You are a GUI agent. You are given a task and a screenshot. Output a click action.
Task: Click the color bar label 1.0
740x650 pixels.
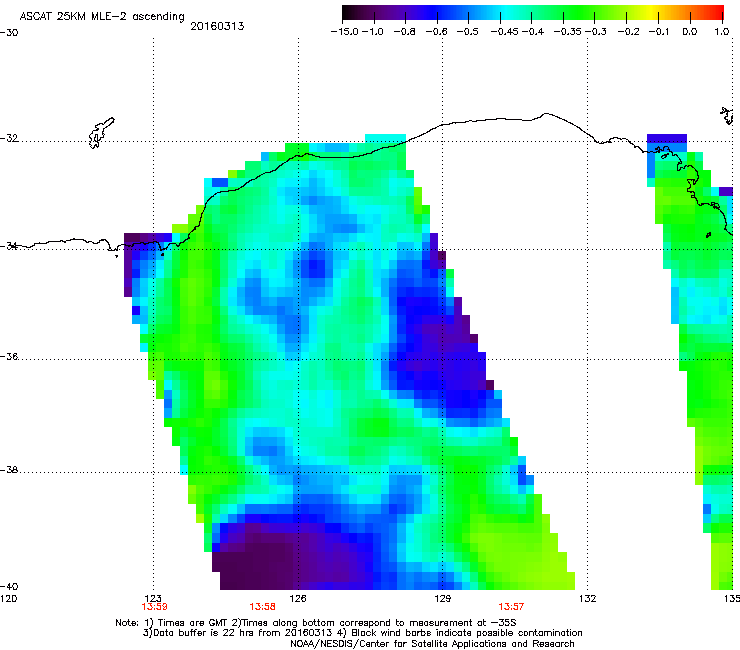[x=722, y=32]
